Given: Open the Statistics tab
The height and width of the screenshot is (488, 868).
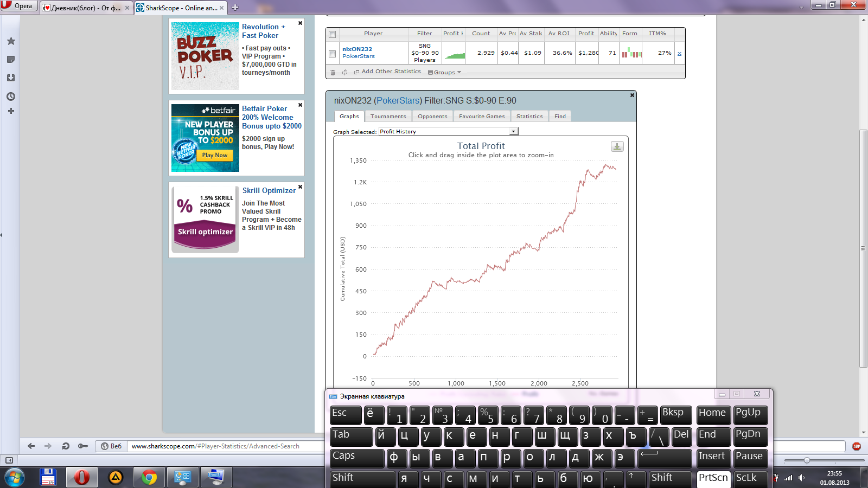Looking at the screenshot, I should point(529,117).
